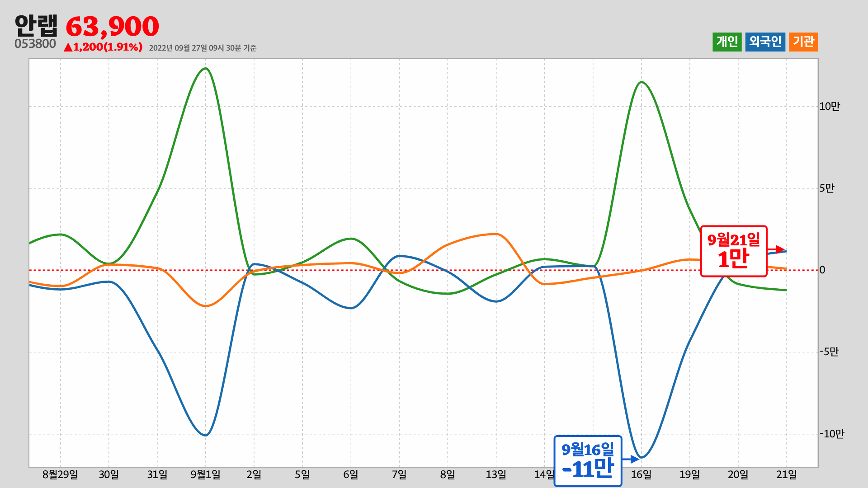This screenshot has height=488, width=868.
Task: Click the 5일 x-axis label
Action: (x=302, y=475)
